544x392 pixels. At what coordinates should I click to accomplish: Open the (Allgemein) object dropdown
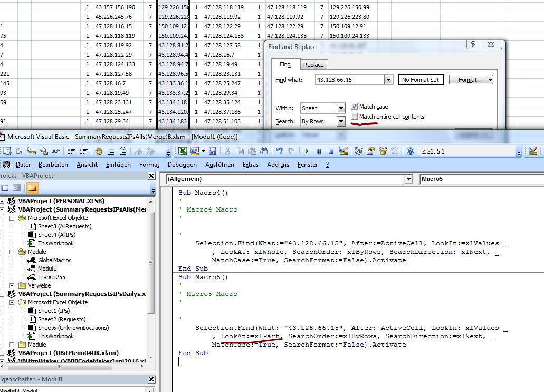tap(409, 179)
